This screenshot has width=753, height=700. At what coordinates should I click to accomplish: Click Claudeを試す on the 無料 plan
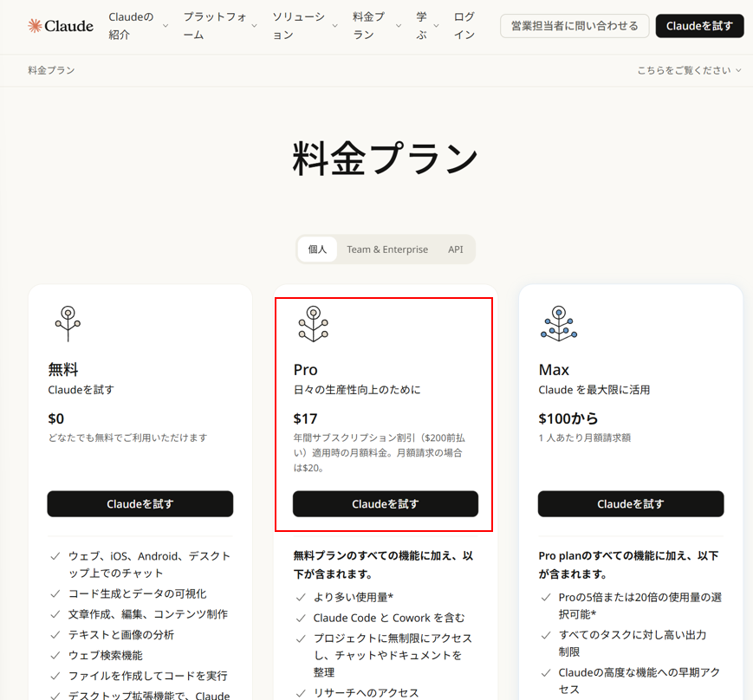click(x=140, y=503)
